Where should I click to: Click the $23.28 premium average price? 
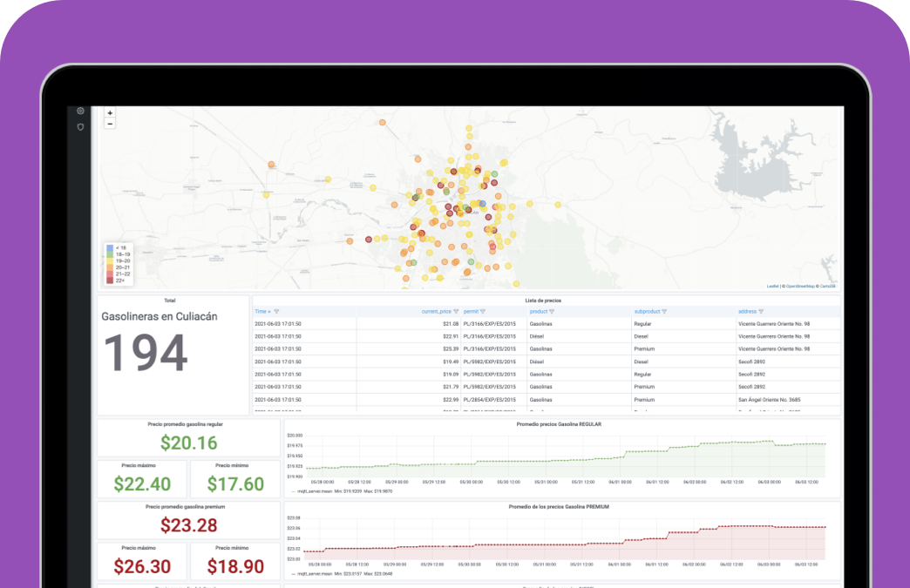(188, 525)
